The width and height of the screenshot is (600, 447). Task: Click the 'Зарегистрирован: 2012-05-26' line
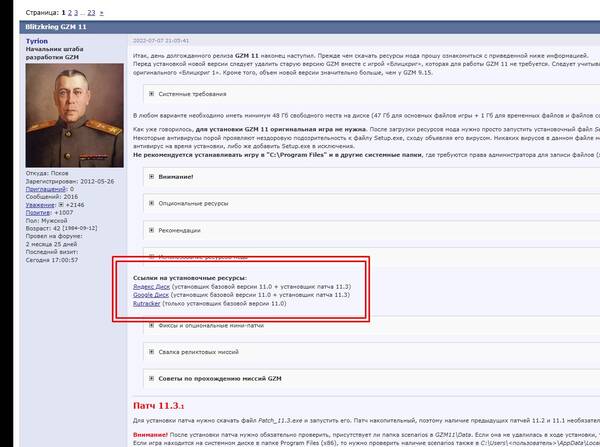click(x=70, y=181)
